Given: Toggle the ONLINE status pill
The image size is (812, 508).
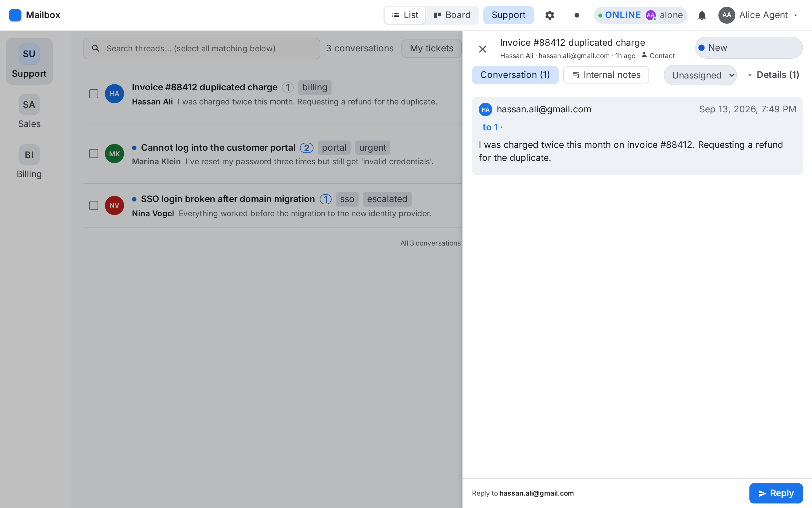Looking at the screenshot, I should click(640, 15).
